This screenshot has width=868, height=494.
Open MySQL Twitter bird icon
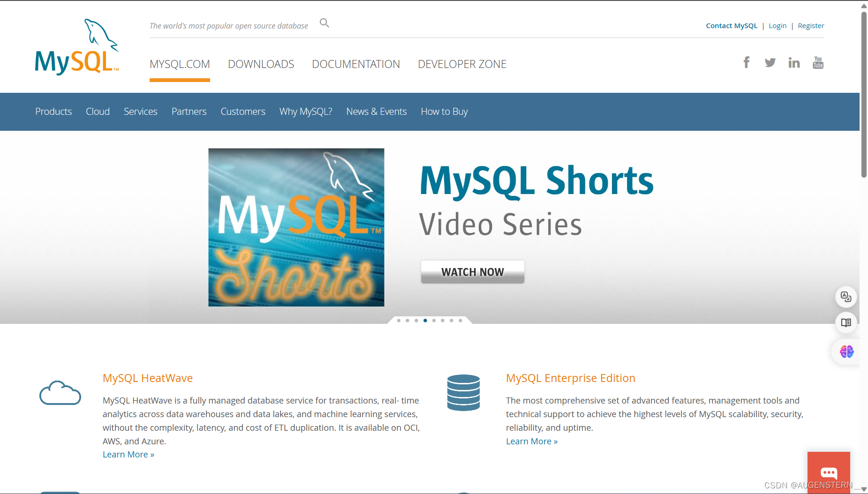coord(770,62)
